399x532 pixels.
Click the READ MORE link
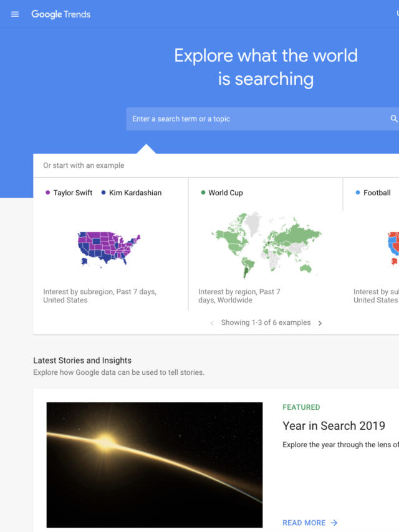[x=304, y=523]
